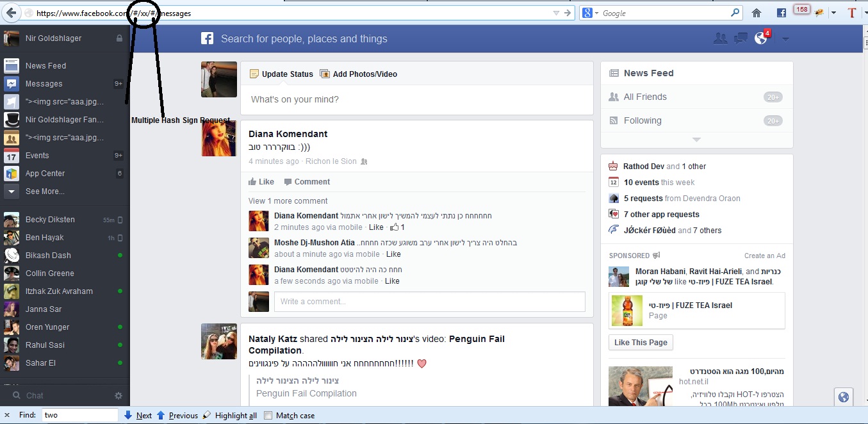The width and height of the screenshot is (868, 424).
Task: Toggle Highlight all in find bar
Action: (x=230, y=416)
